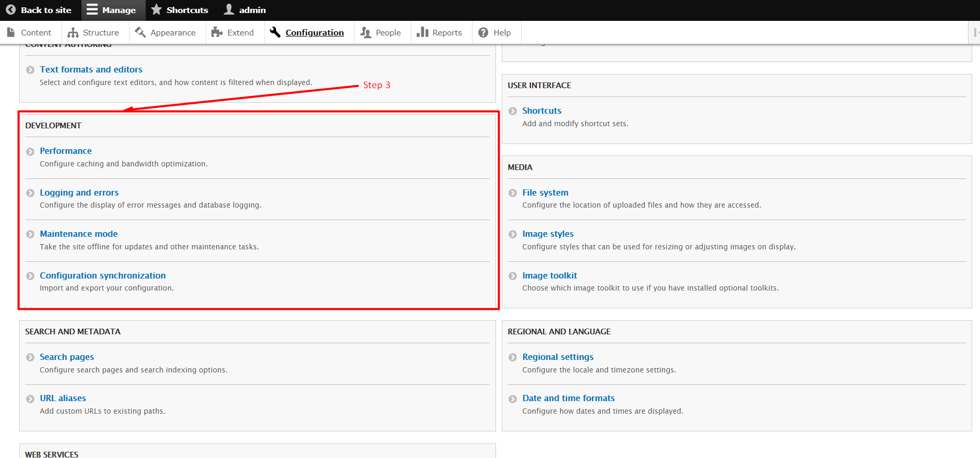The height and width of the screenshot is (458, 980).
Task: Select the Extend menu item
Action: click(240, 32)
